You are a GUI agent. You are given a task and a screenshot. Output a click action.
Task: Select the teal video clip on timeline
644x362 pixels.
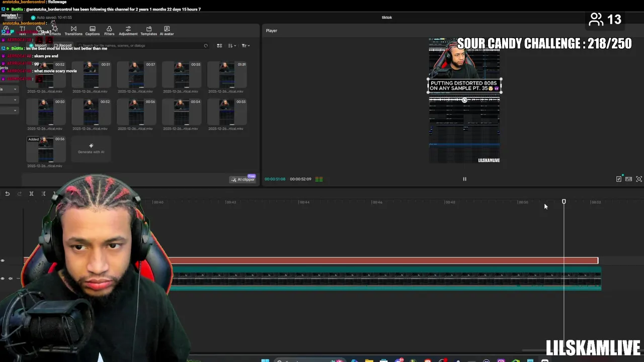tap(386, 279)
